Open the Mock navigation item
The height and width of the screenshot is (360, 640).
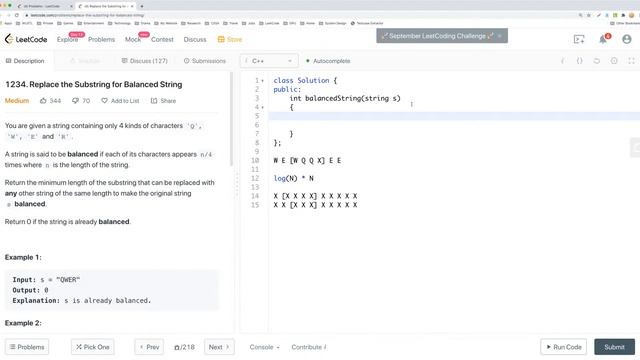point(133,39)
